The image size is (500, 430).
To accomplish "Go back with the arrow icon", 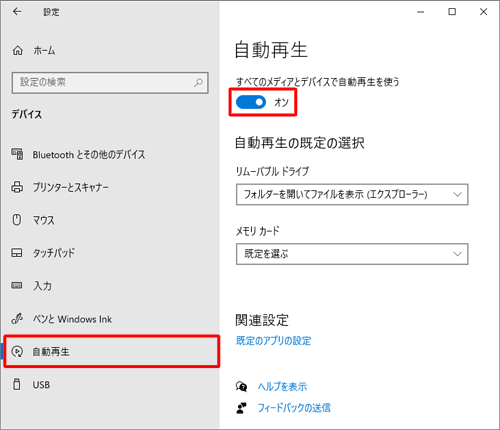I will 17,12.
